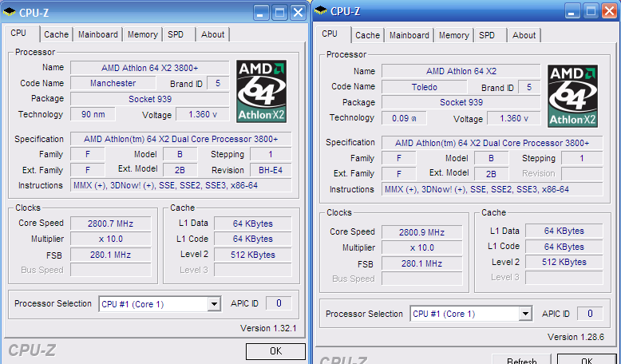
Task: Click L1 Data value in right window
Action: click(x=564, y=231)
